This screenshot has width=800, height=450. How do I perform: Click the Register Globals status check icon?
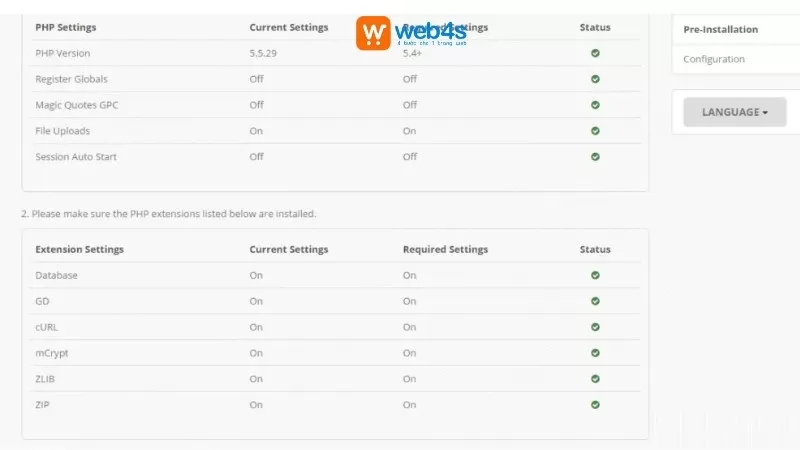(x=595, y=79)
